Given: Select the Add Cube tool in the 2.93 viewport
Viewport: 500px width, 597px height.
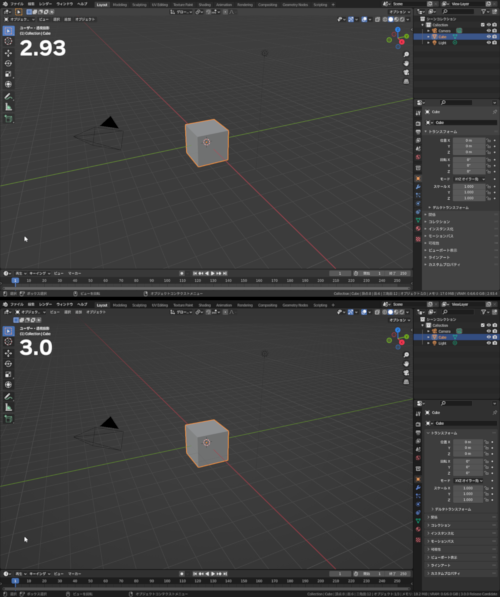Looking at the screenshot, I should [x=8, y=119].
